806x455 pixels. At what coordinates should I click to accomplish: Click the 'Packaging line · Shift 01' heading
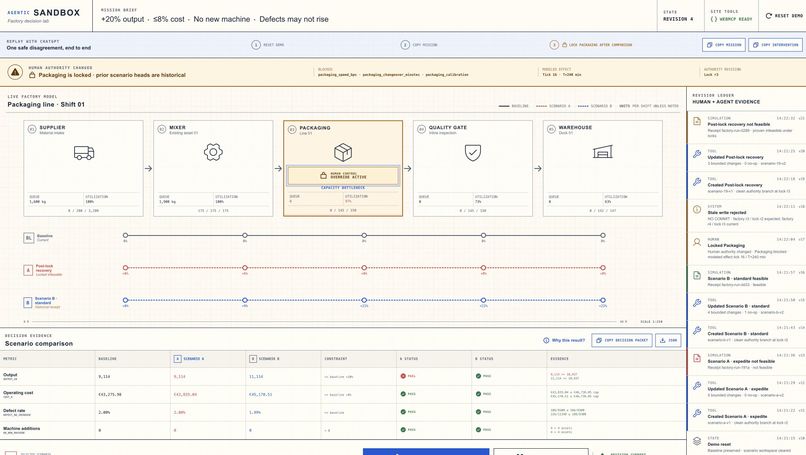pos(46,104)
